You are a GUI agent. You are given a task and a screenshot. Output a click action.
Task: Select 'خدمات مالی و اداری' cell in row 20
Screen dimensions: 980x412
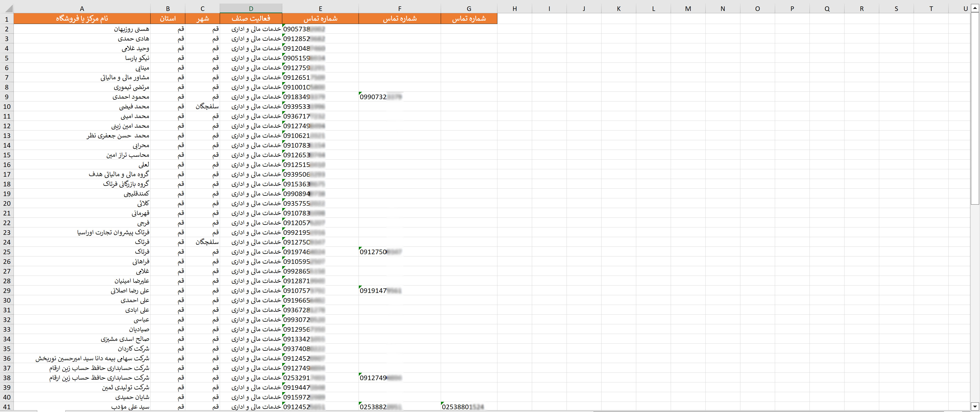[x=251, y=203]
